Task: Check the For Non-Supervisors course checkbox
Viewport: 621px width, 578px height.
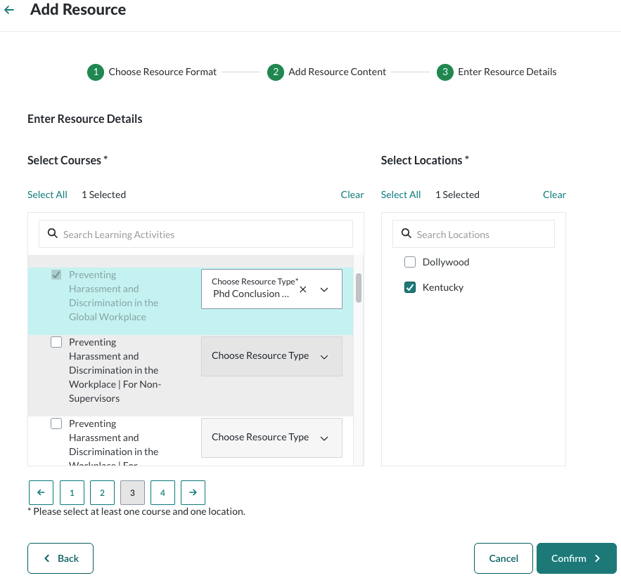Action: pyautogui.click(x=56, y=342)
